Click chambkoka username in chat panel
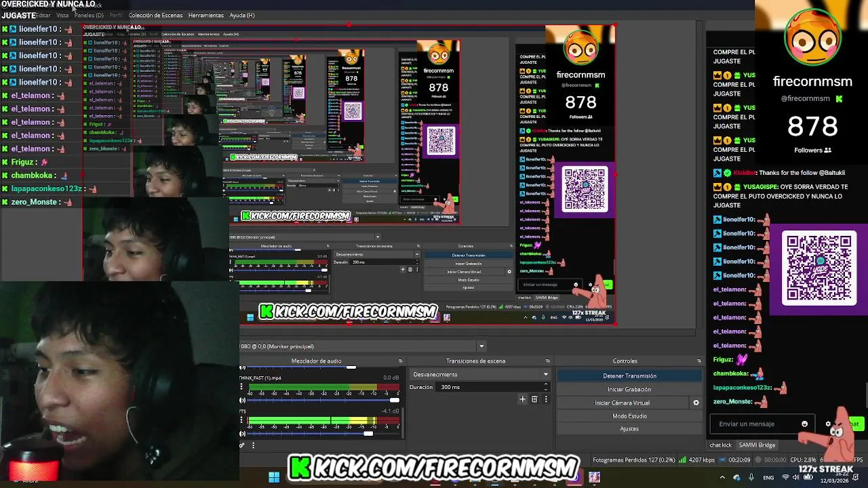This screenshot has height=488, width=868. [x=731, y=373]
